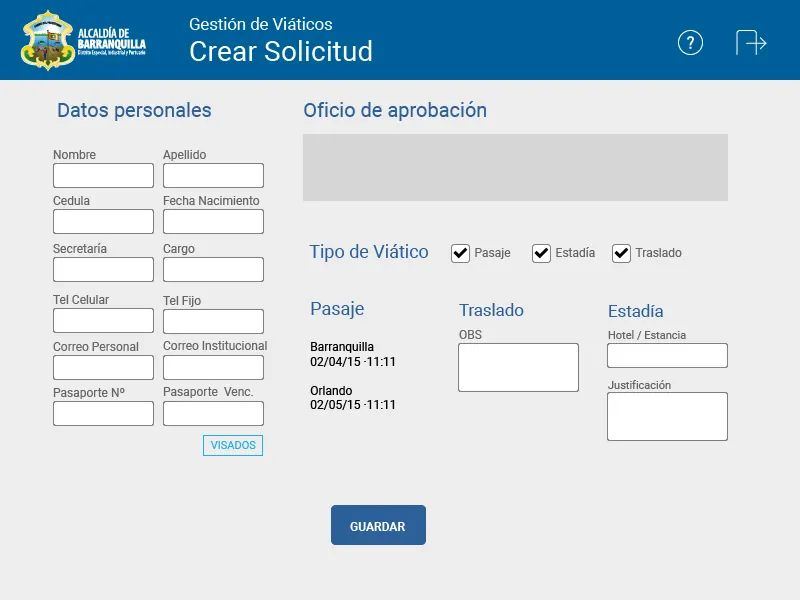Focus the Traslado OBS text area
Screen dimensions: 800x600
[518, 367]
